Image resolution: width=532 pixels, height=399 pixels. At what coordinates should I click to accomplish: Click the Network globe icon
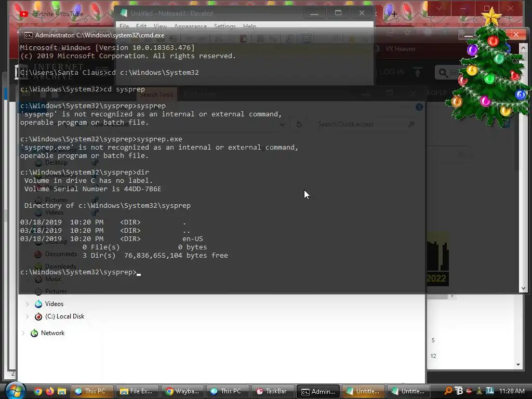tap(34, 333)
